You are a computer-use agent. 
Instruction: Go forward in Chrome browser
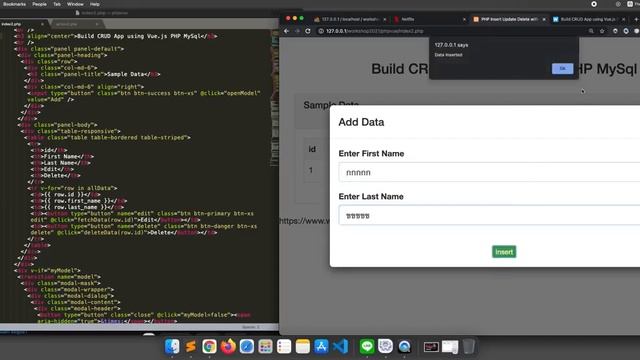[x=297, y=31]
